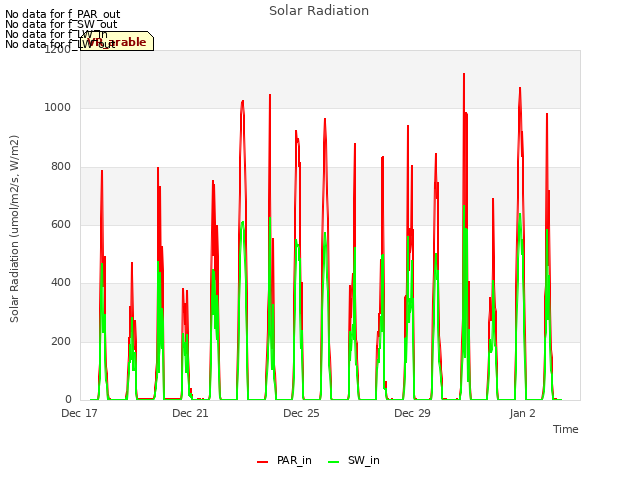
Task: Click the y-axis title Solar Radiation
Action: click(14, 229)
